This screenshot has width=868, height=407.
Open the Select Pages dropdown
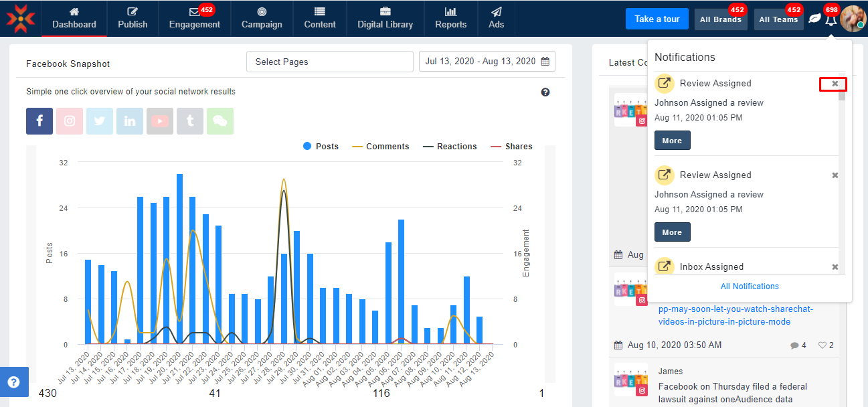pyautogui.click(x=329, y=62)
